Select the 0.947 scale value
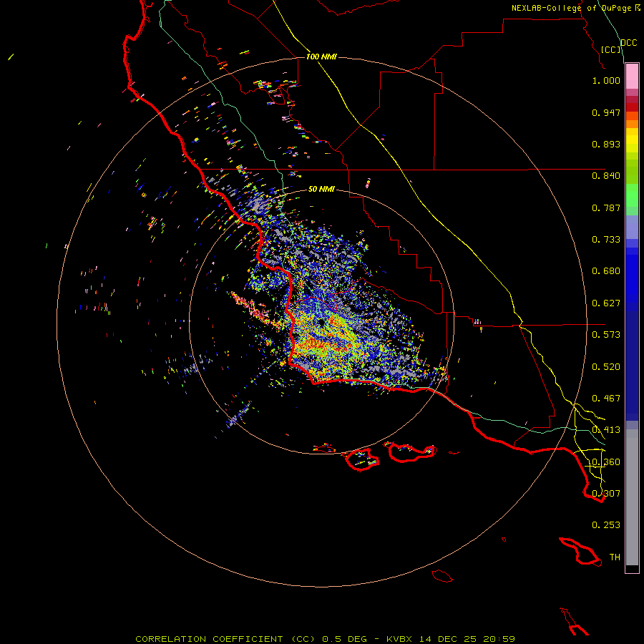 (606, 112)
